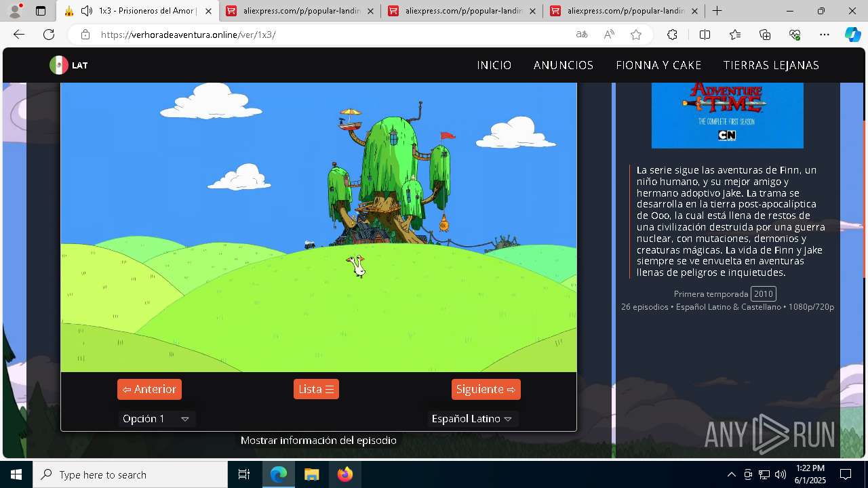This screenshot has height=488, width=868.
Task: Switch to the second aliexpress tab
Action: tap(462, 11)
